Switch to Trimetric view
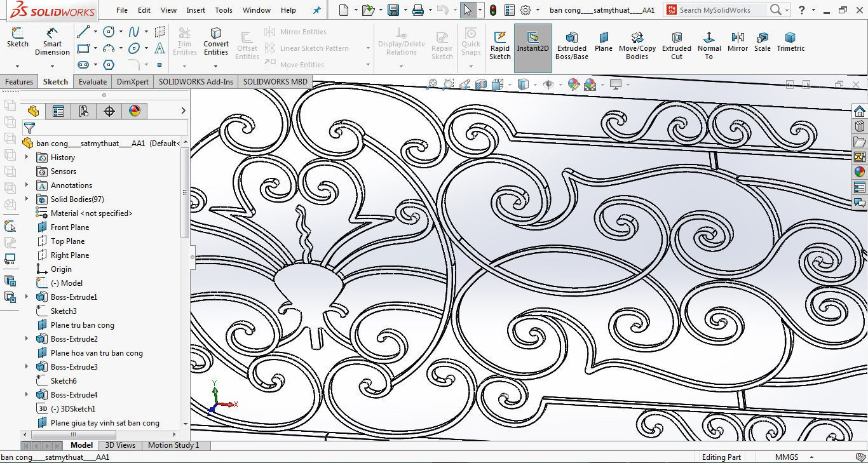 [x=790, y=41]
